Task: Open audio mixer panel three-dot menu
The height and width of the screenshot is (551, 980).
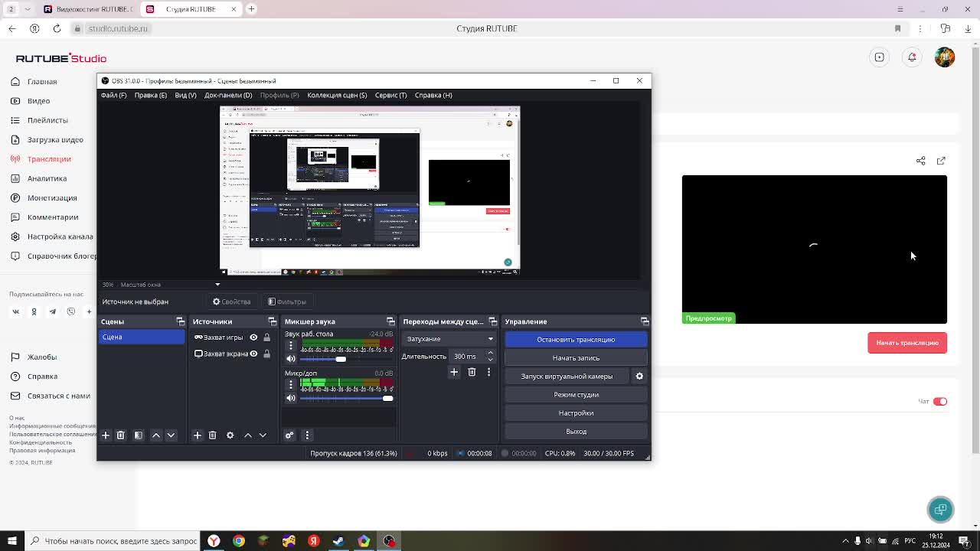Action: click(307, 435)
